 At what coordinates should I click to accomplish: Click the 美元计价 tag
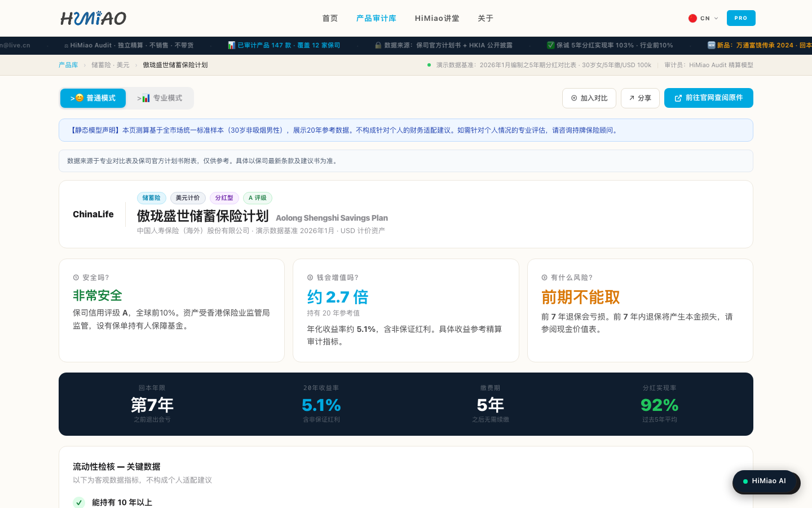(x=188, y=198)
